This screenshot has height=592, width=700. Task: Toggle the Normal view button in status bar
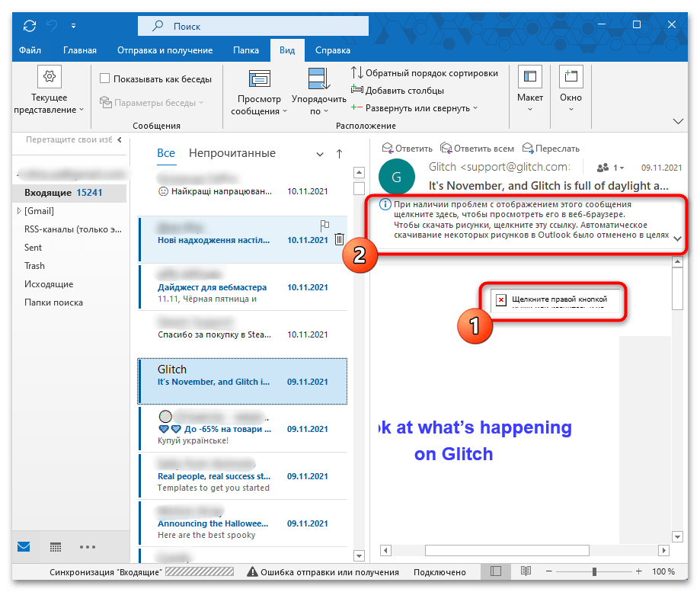click(496, 571)
